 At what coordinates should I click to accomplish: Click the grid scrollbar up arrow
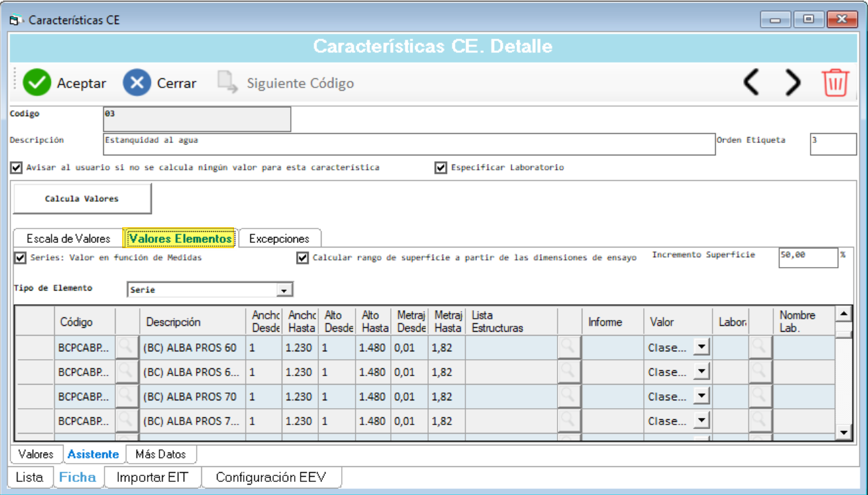[844, 314]
